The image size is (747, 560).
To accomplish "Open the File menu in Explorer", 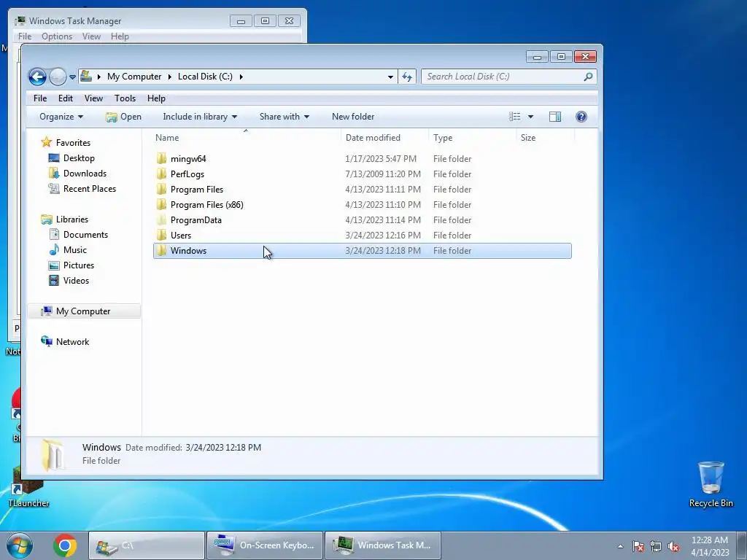I will [40, 98].
